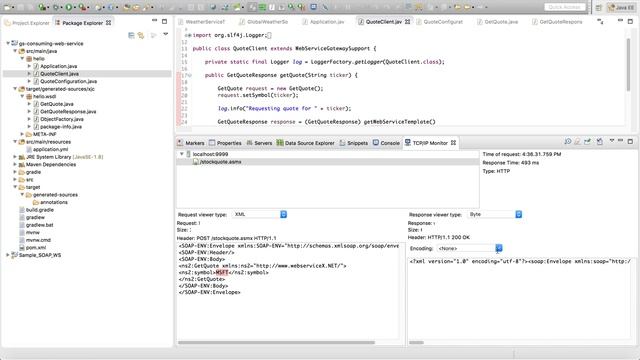Click the request XML horizontal scrollbar
Viewport: 640px width, 360px height.
click(276, 342)
